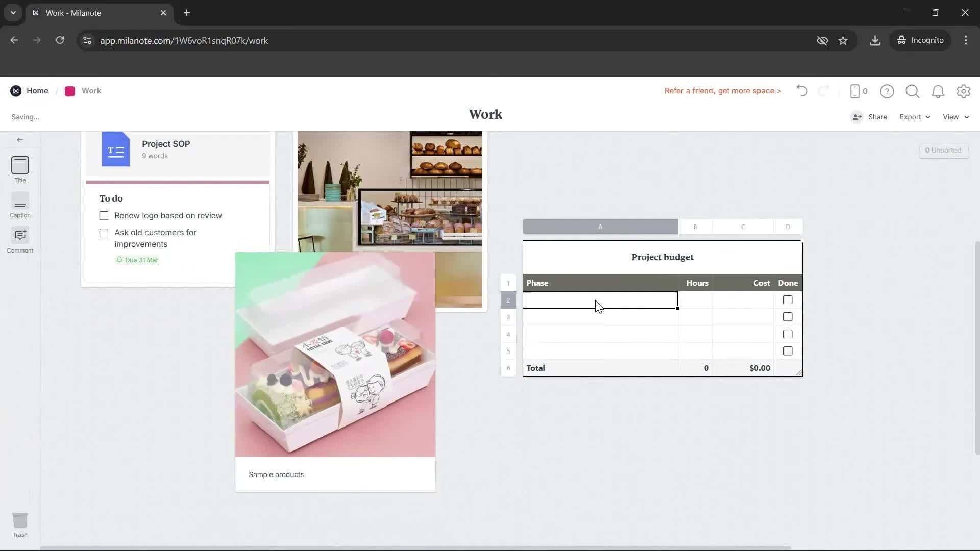Open Milanote settings gear

964,91
